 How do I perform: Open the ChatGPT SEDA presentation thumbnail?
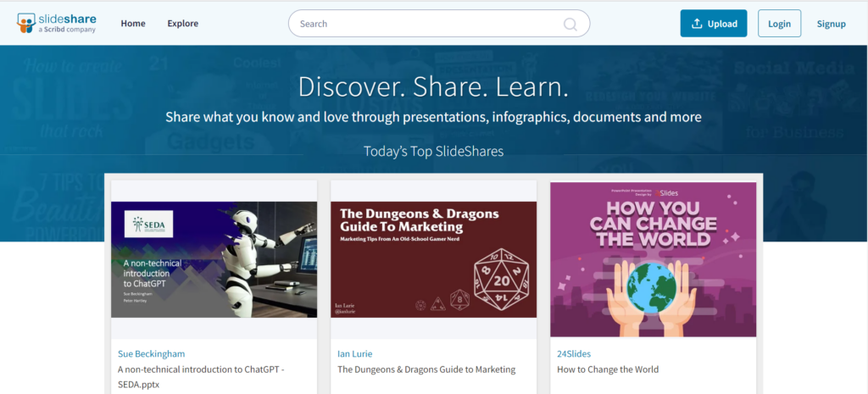click(x=214, y=259)
